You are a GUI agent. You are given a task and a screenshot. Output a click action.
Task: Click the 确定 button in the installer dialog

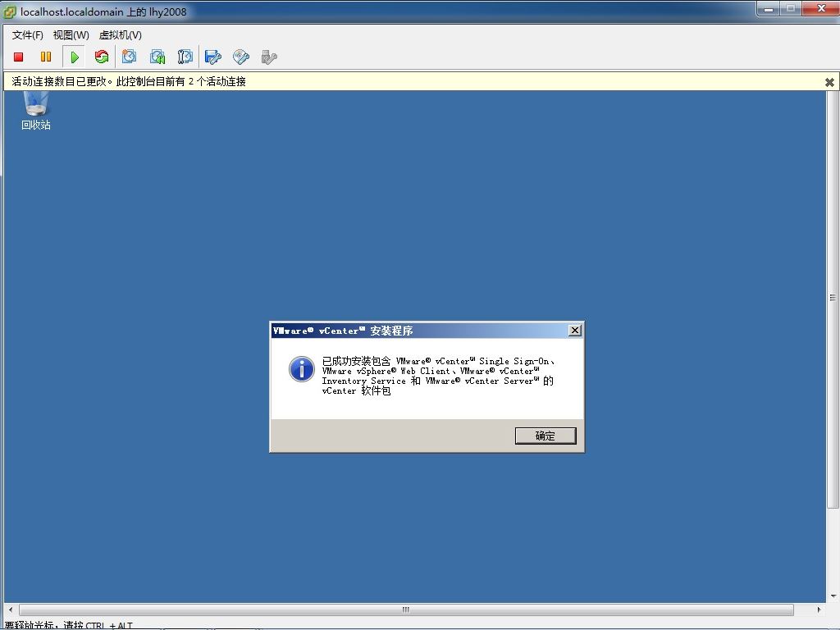tap(546, 436)
